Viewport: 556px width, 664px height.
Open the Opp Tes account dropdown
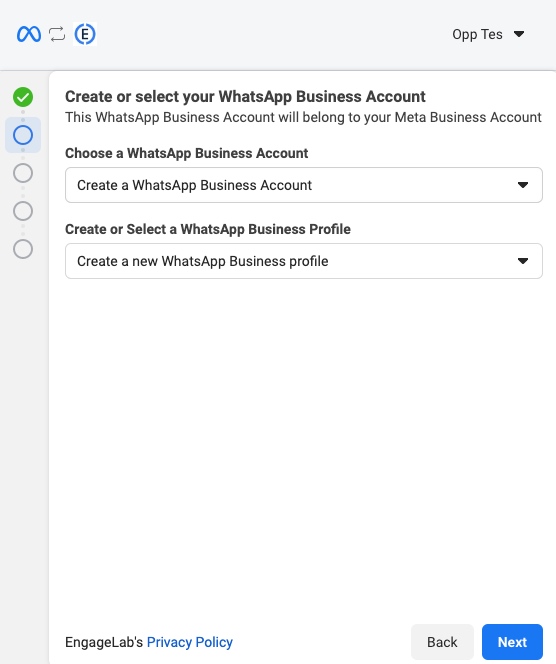click(488, 34)
